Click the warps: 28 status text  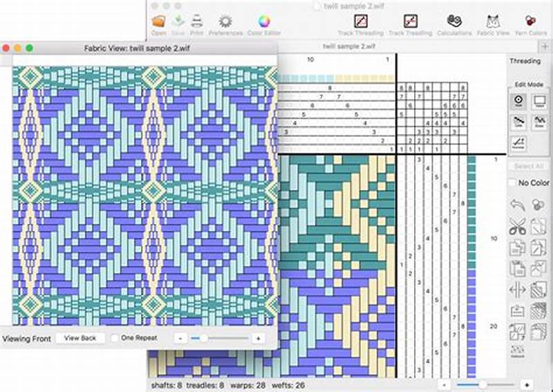pyautogui.click(x=247, y=385)
